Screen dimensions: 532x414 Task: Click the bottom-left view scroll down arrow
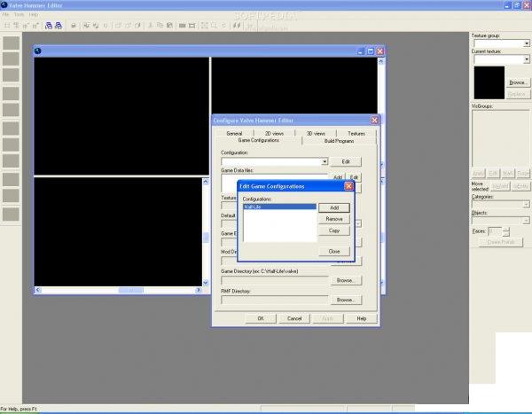pyautogui.click(x=206, y=283)
